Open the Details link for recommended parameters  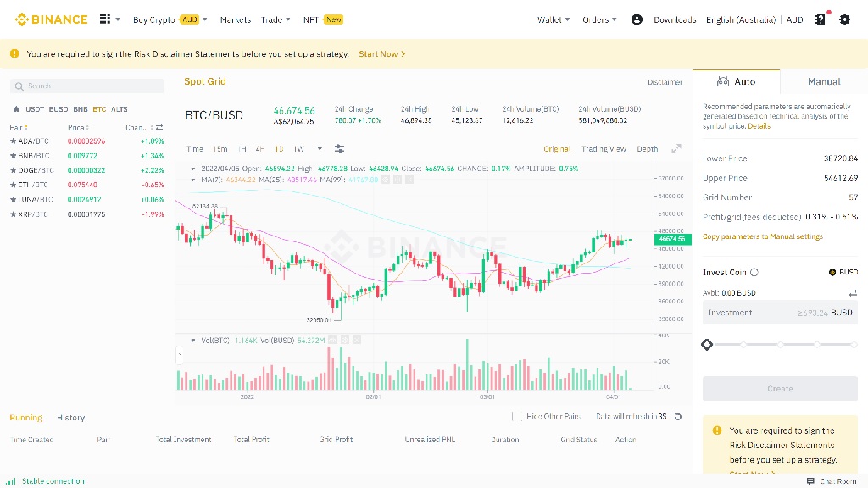coord(759,126)
